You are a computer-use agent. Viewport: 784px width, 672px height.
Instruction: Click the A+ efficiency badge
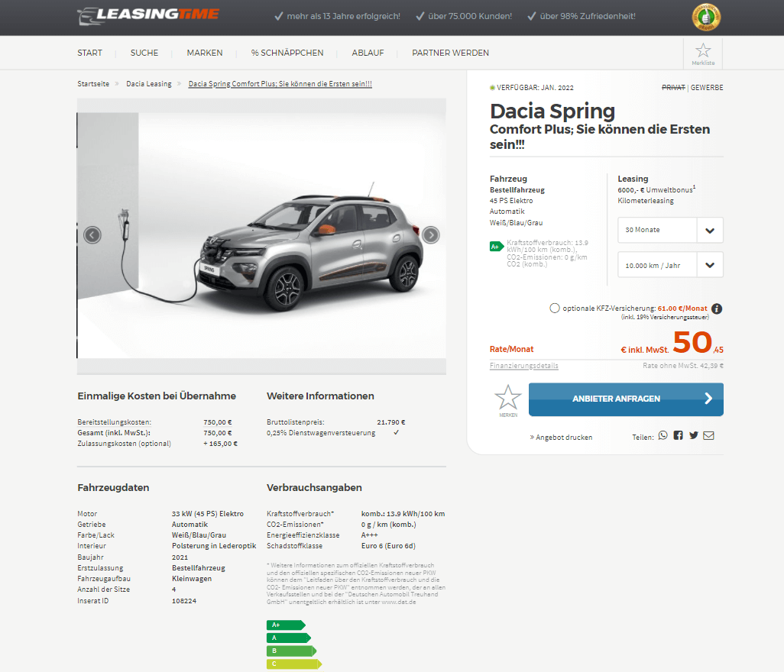point(496,247)
